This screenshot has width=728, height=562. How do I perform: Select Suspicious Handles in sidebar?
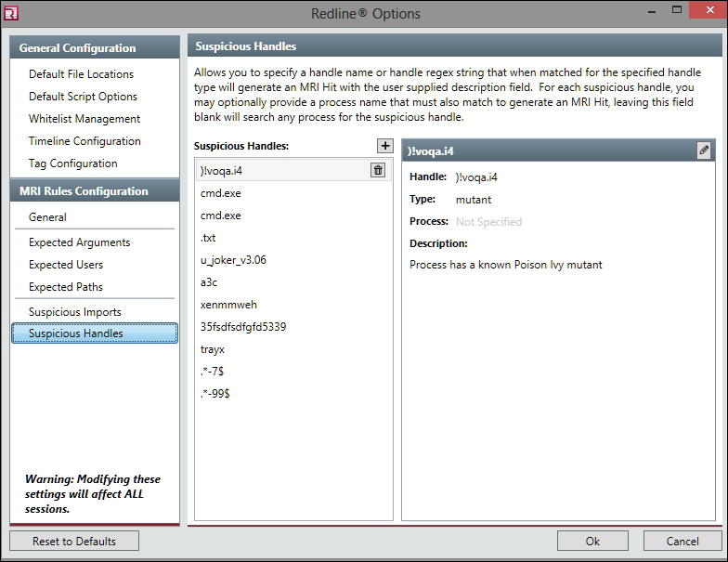click(95, 333)
